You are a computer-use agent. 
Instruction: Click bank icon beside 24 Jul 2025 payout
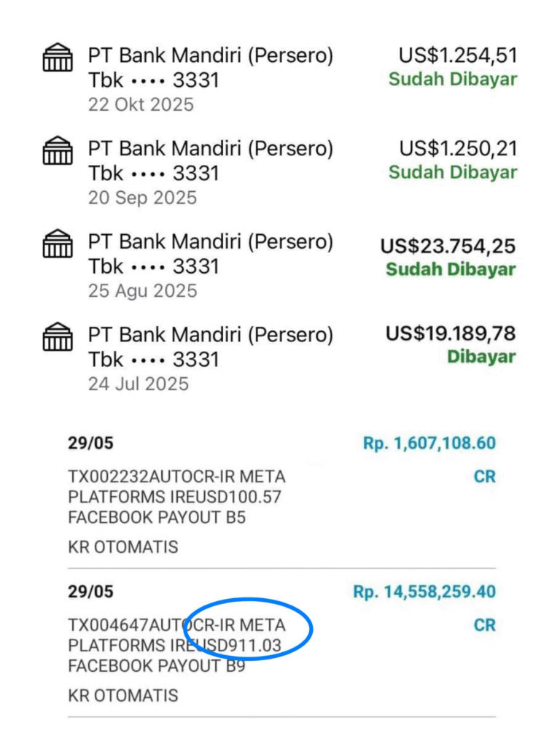[58, 337]
